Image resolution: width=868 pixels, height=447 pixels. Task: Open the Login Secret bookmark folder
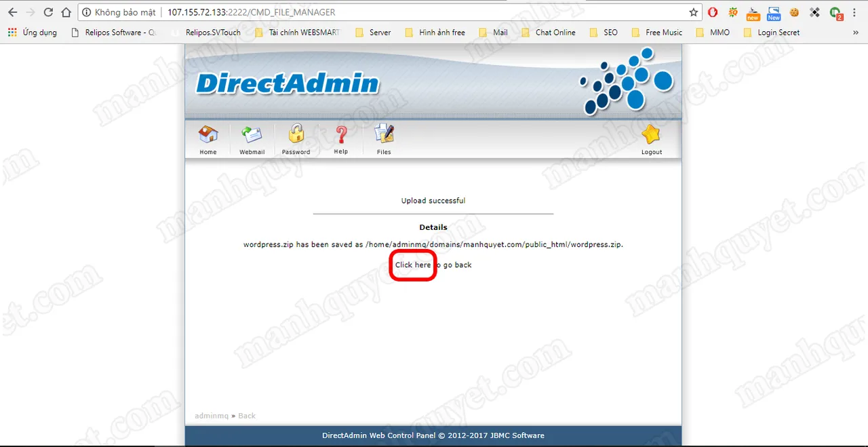tap(771, 33)
